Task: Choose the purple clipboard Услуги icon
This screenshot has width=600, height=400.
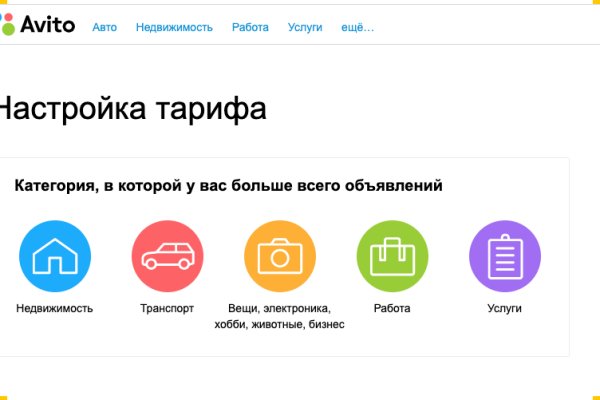Action: [x=505, y=256]
